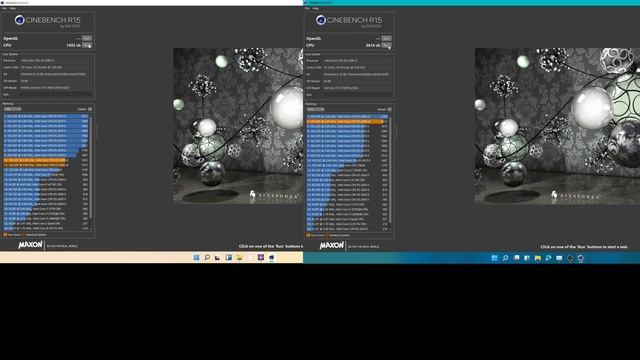Open the File menu in the left Cinebench window
The image size is (640, 360).
tap(4, 8)
